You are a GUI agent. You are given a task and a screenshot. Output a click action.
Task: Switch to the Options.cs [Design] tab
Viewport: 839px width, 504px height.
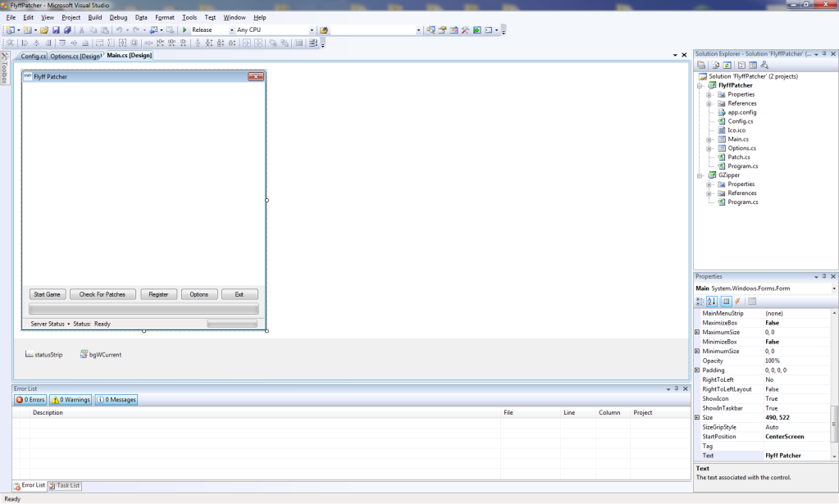coord(75,57)
